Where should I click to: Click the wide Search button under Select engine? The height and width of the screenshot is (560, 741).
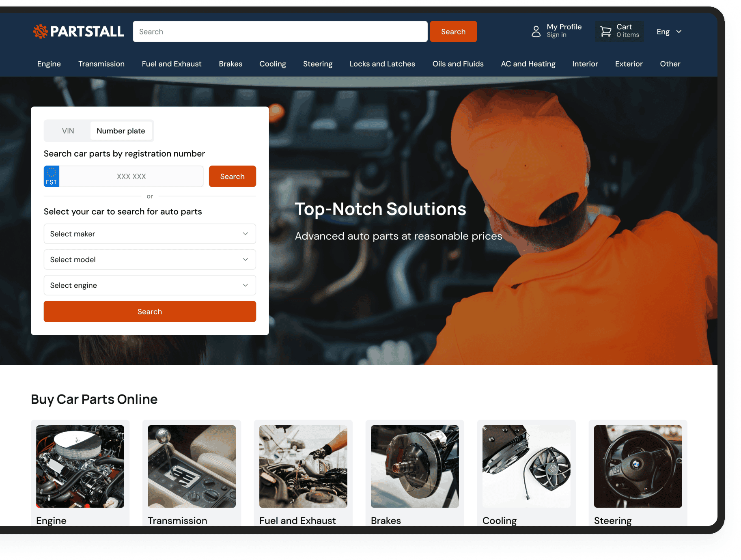pos(150,312)
